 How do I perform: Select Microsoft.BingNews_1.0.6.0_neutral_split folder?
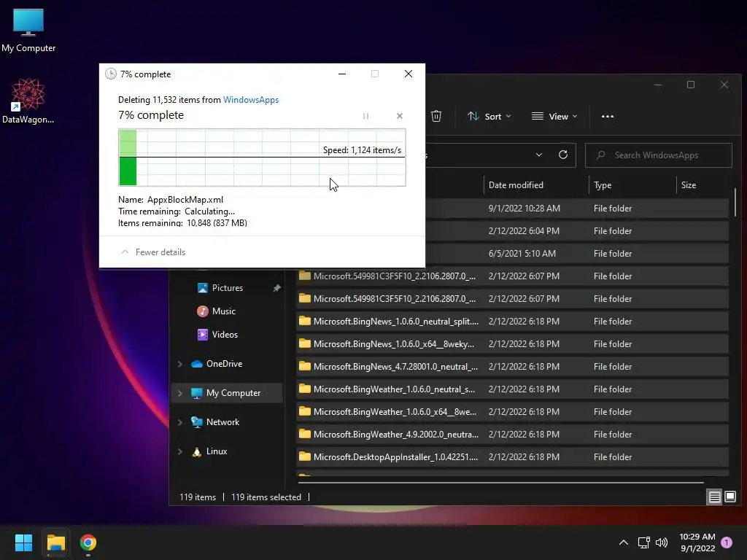click(x=512, y=322)
